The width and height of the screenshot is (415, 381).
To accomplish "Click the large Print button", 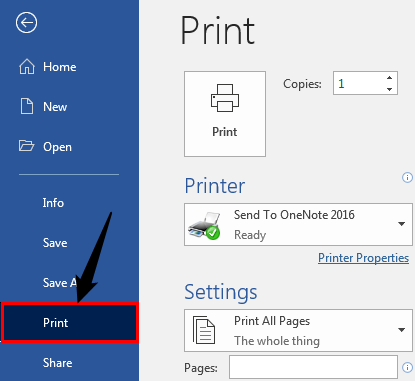I will [225, 114].
